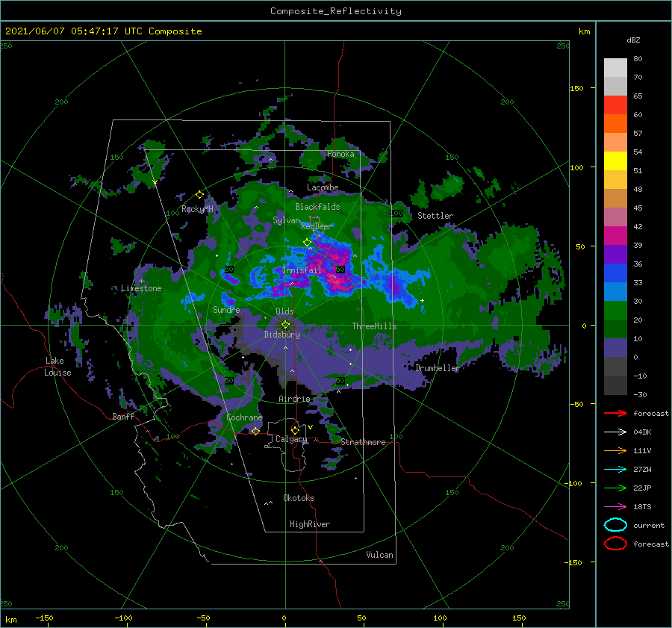Select the blue 33–36 dBZ color swatch
This screenshot has height=628, width=672.
click(x=615, y=273)
